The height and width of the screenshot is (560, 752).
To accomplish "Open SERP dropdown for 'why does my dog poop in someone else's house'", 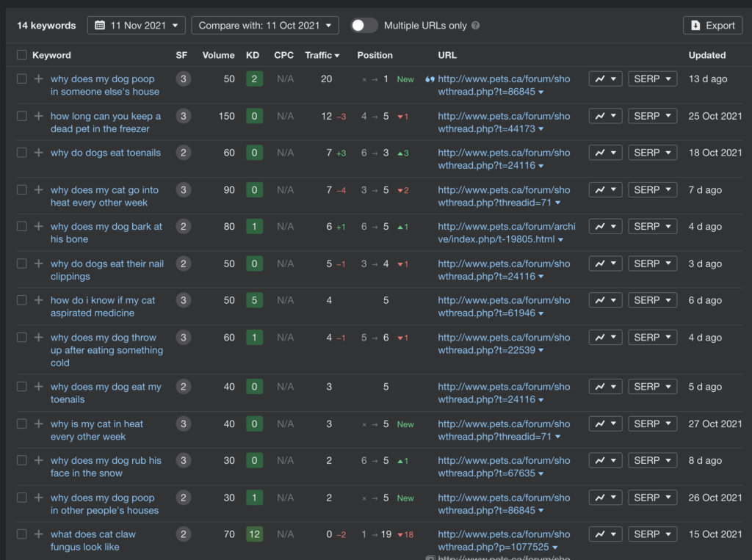I will 652,79.
